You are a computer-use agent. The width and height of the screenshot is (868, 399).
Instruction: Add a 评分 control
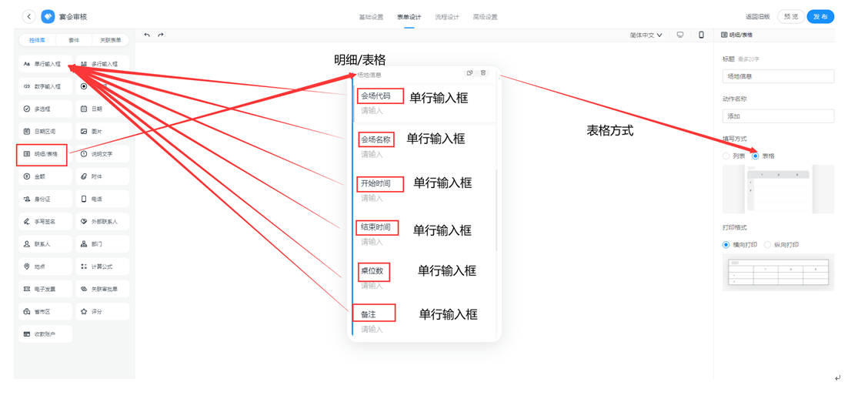click(x=102, y=311)
